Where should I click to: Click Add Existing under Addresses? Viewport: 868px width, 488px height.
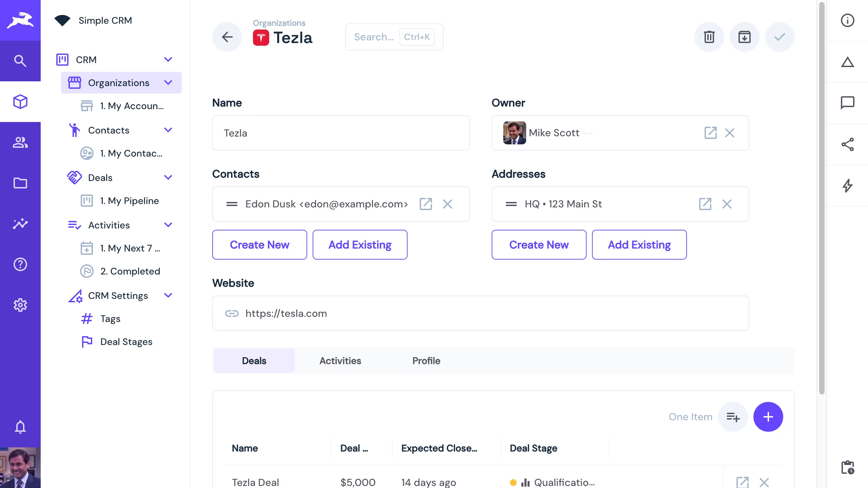point(639,245)
